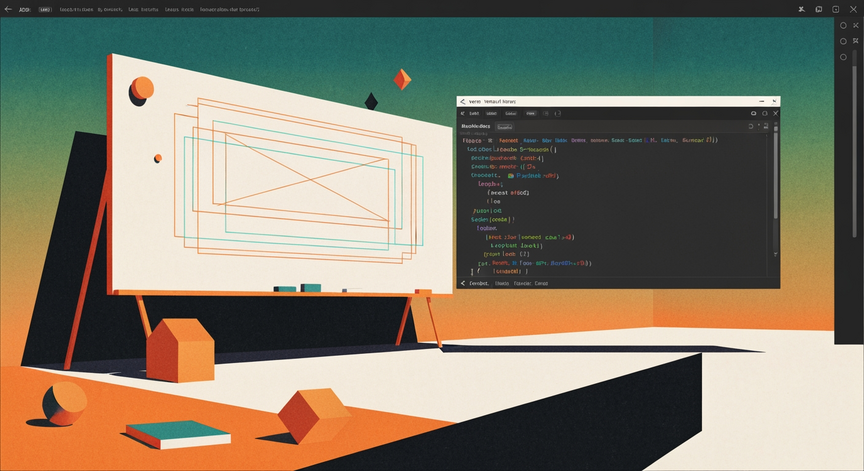
Task: Click the bold panel title in the code window
Action: click(x=476, y=126)
